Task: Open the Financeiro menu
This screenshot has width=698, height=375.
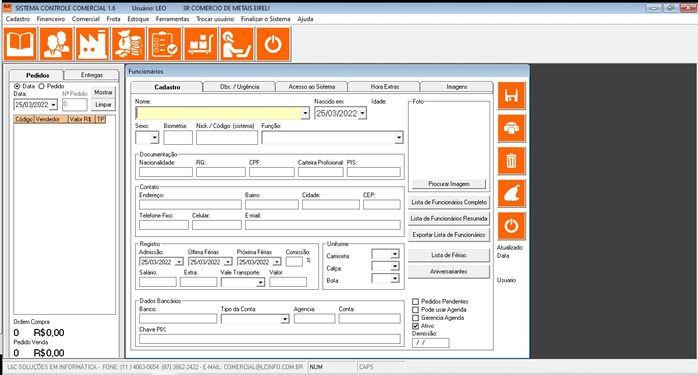Action: point(51,19)
